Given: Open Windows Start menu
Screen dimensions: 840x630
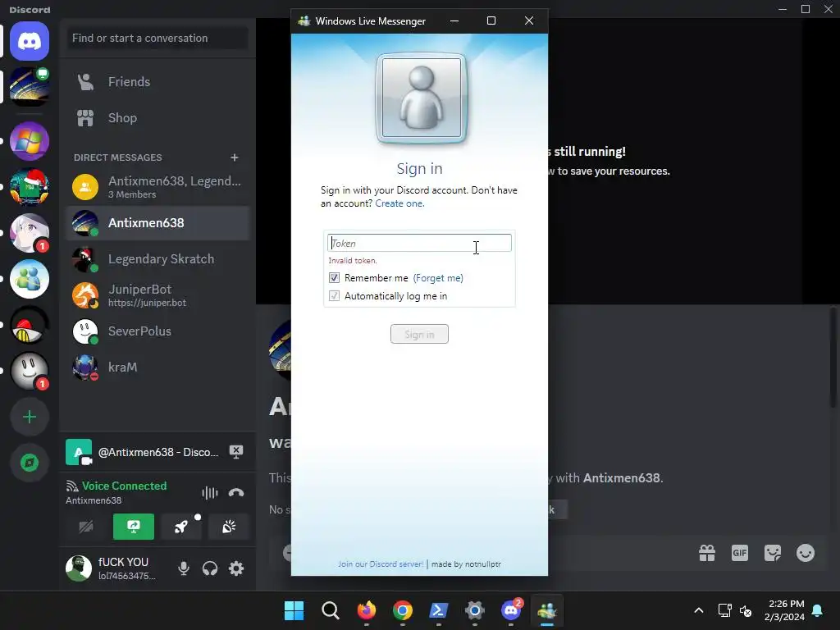Looking at the screenshot, I should coord(294,610).
